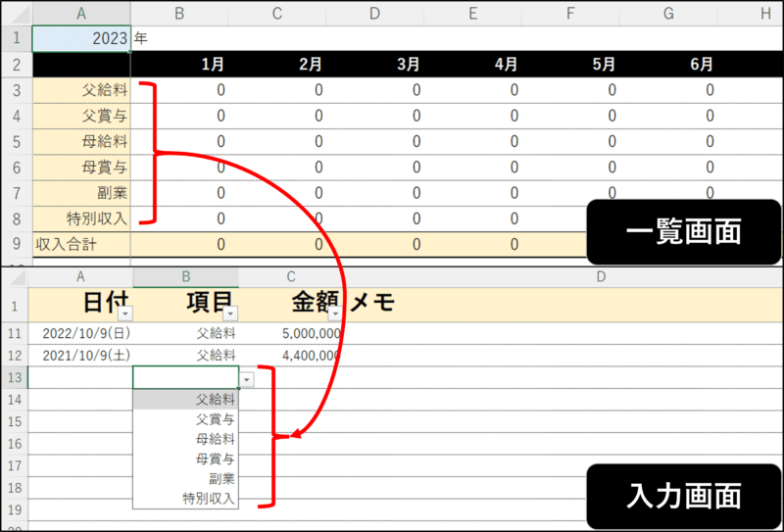The width and height of the screenshot is (784, 532).
Task: Select the date cell 2021/10/9(土)
Action: point(80,356)
